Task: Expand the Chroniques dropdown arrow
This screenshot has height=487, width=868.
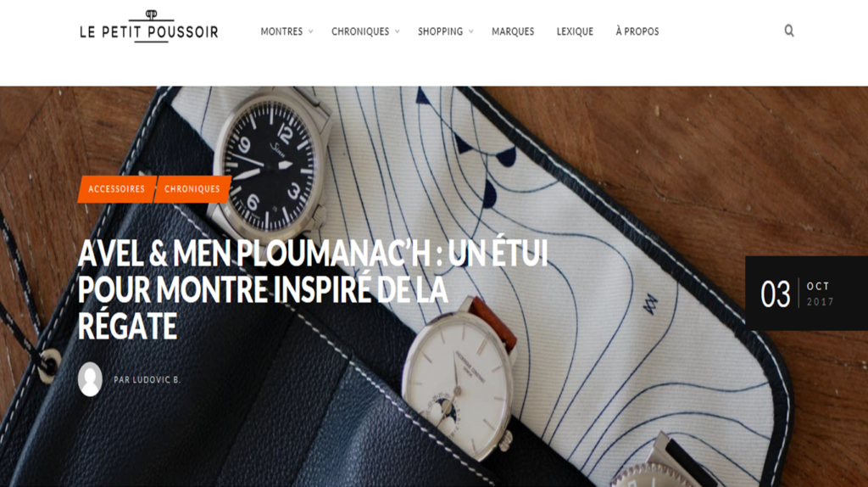Action: [x=397, y=31]
